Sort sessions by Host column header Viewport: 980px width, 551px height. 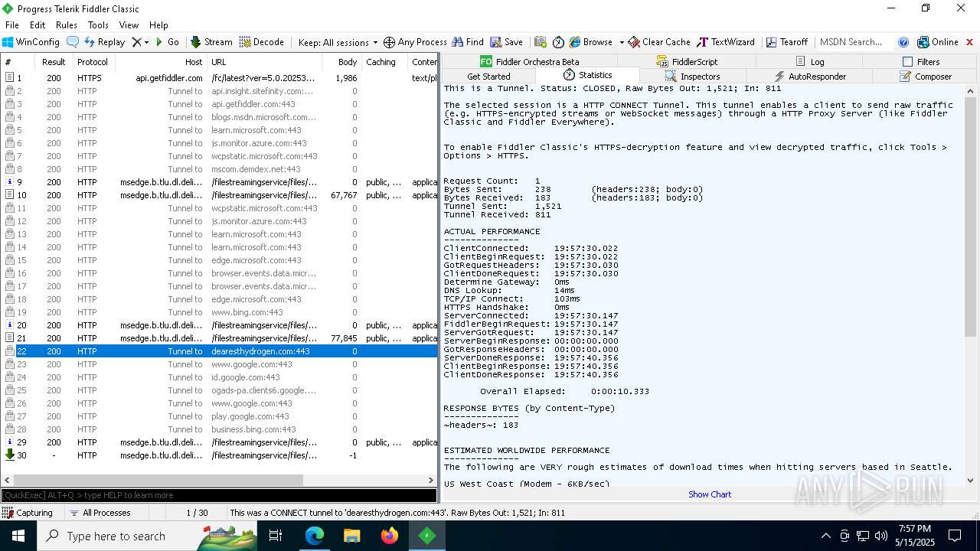[x=161, y=62]
